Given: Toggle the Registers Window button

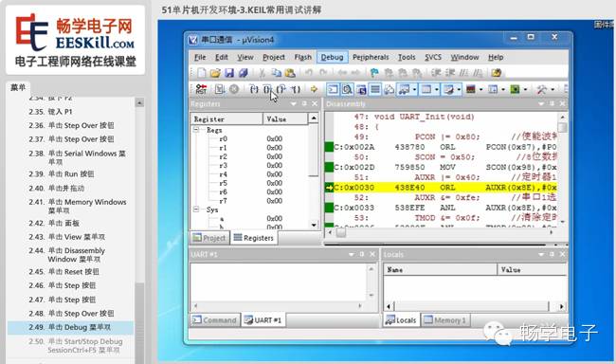Looking at the screenshot, I should pyautogui.click(x=375, y=90).
